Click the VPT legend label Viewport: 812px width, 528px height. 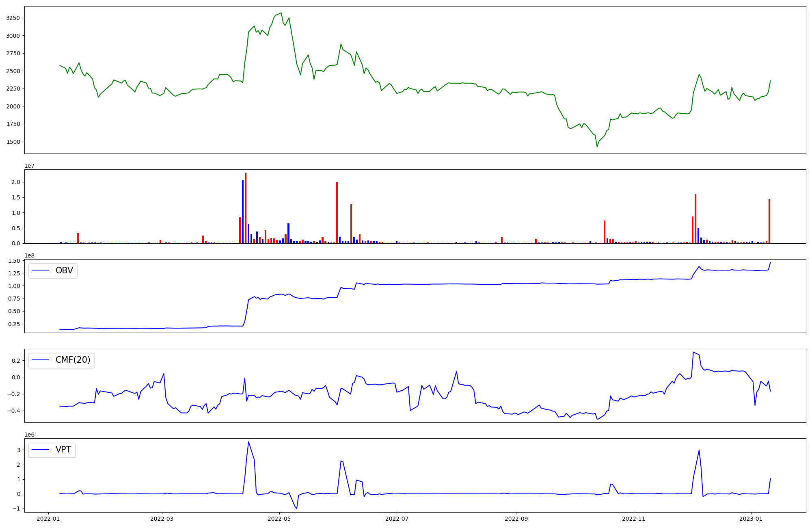pos(63,450)
